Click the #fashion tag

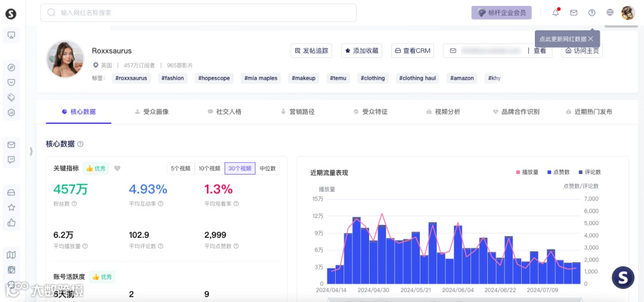(x=172, y=78)
